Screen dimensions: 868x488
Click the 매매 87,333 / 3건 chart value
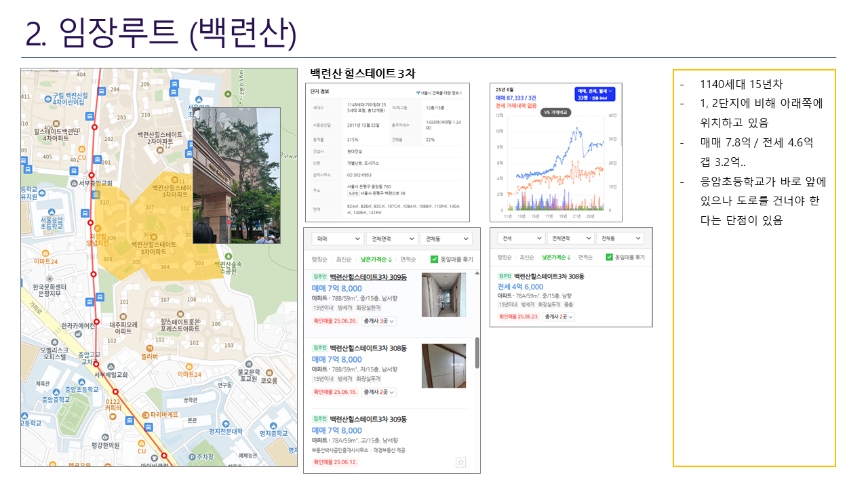point(515,98)
